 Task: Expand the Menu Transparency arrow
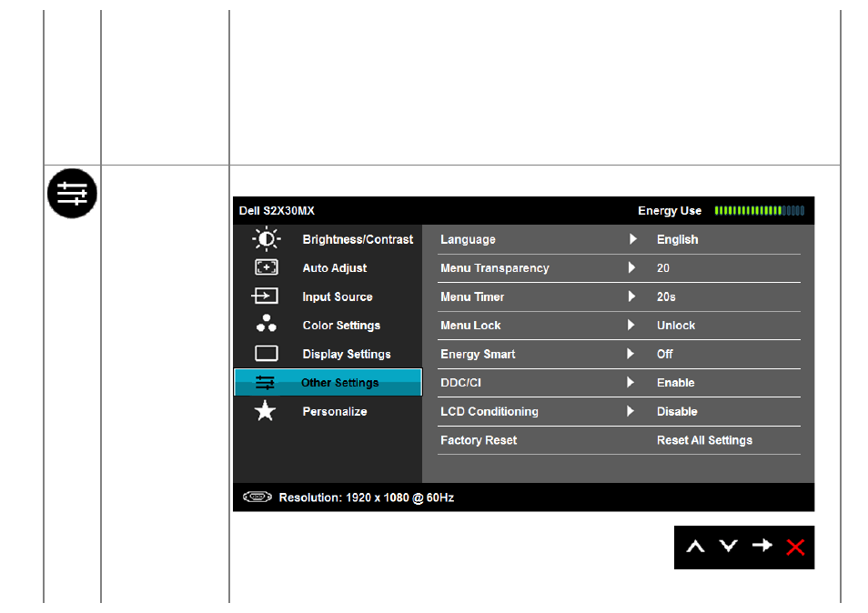[631, 267]
